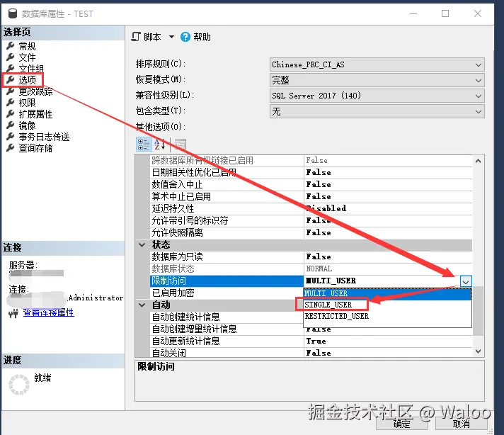504x435 pixels.
Task: Select the 数据库为只读 property
Action: 311,256
